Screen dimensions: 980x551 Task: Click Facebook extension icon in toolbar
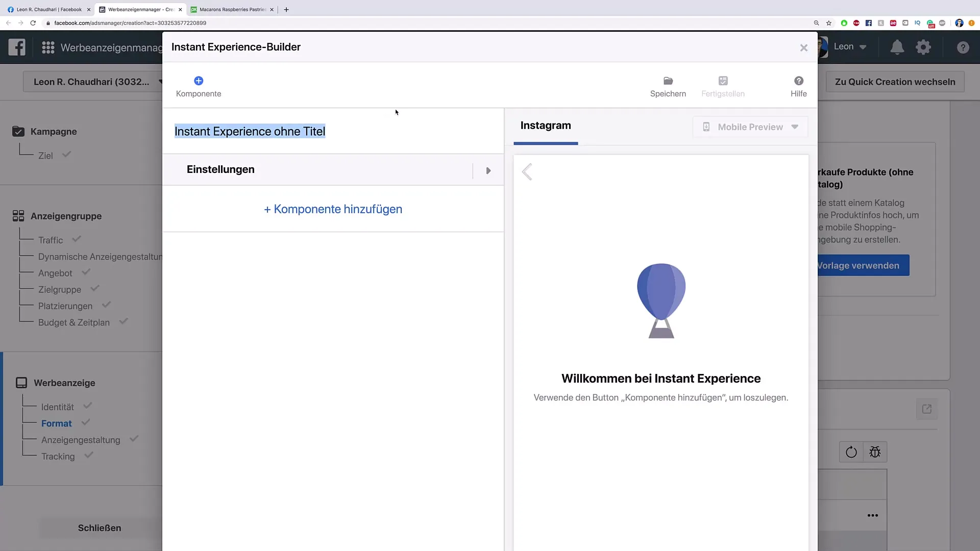pos(868,23)
